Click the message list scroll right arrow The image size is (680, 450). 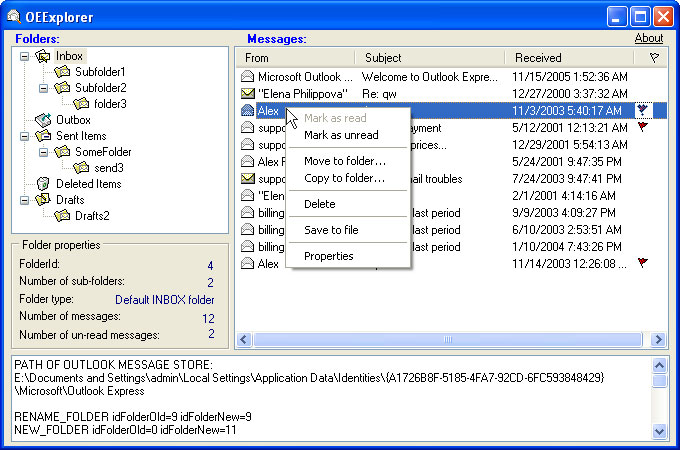[x=658, y=339]
